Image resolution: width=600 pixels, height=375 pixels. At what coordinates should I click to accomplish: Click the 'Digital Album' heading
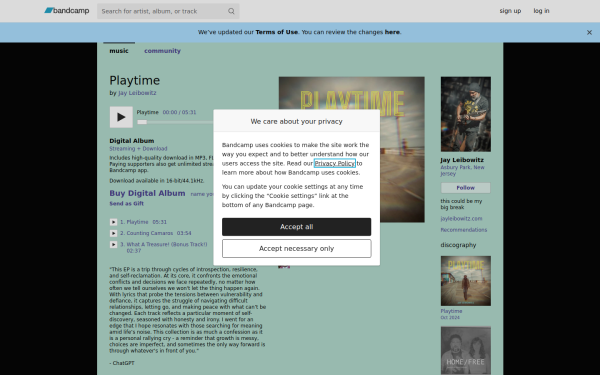point(132,141)
